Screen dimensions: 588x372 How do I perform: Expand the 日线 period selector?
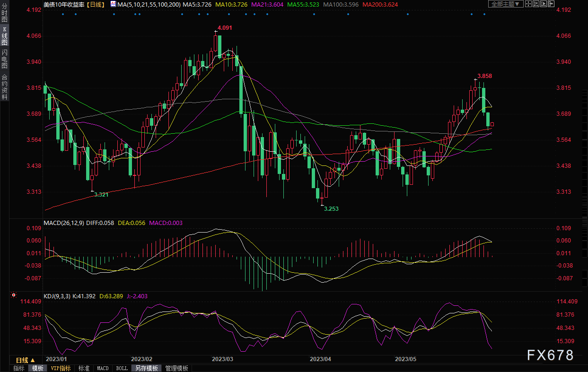point(26,360)
